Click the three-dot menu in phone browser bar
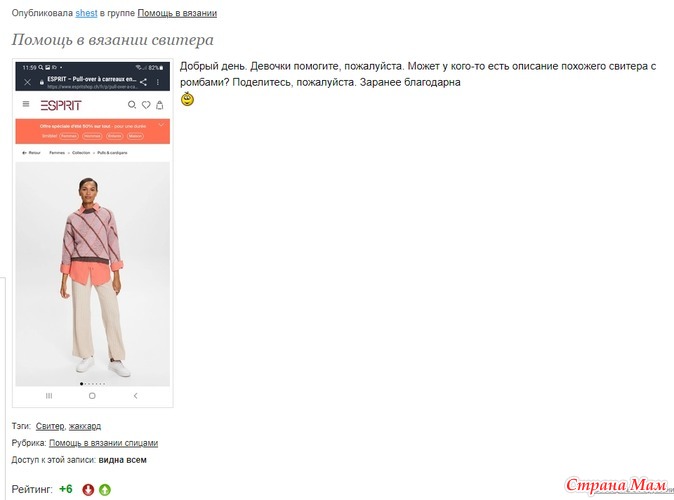Image resolution: width=674 pixels, height=500 pixels. coord(158,82)
